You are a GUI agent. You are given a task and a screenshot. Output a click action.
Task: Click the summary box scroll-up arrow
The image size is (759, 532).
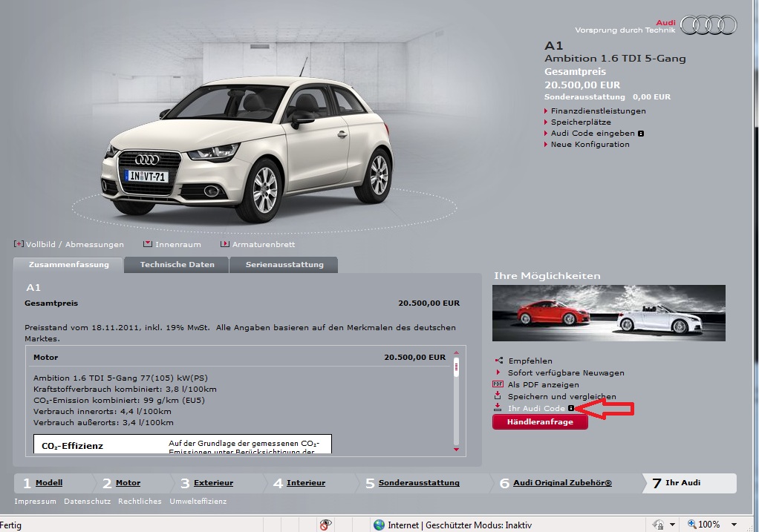click(x=456, y=352)
